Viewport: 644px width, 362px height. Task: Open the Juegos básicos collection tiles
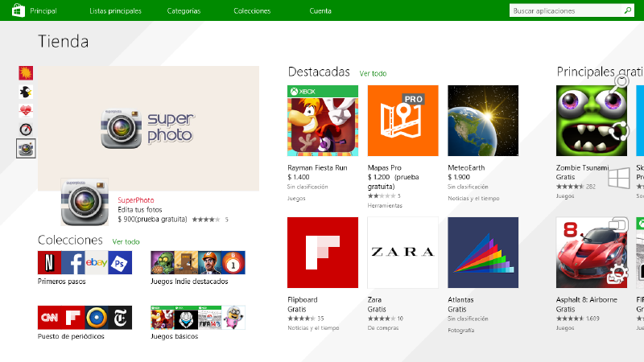click(198, 317)
